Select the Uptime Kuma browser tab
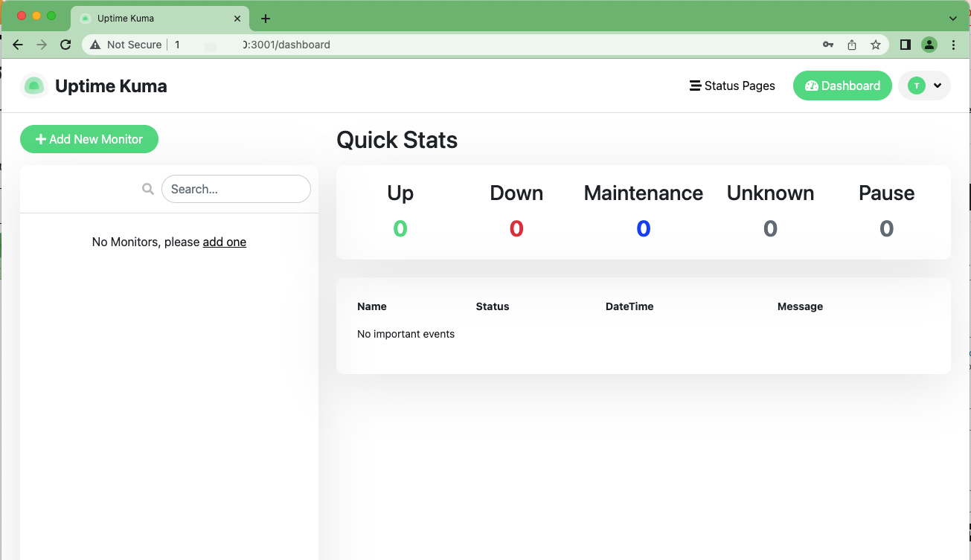Viewport: 971px width, 560px height. [x=160, y=18]
